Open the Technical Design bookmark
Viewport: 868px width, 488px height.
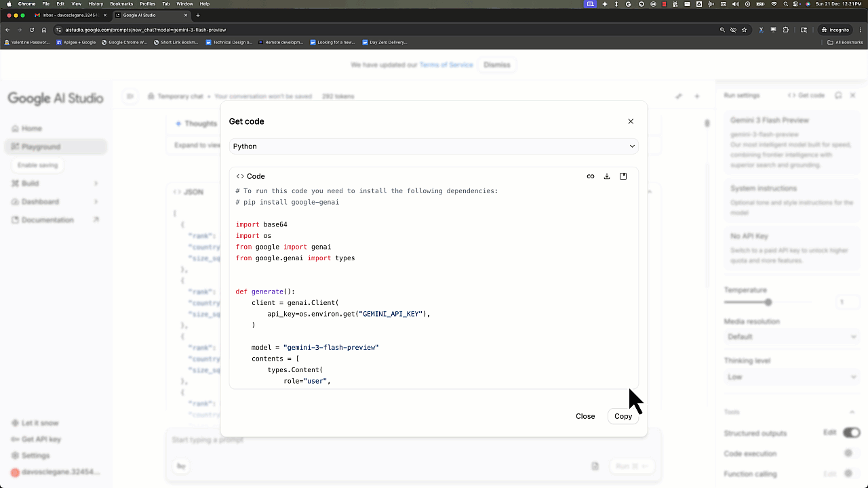click(229, 42)
